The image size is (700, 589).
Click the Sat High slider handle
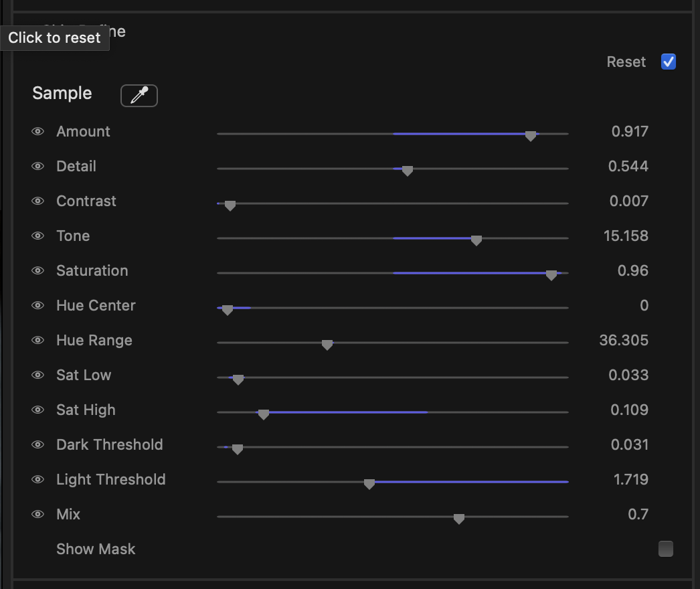pos(264,414)
